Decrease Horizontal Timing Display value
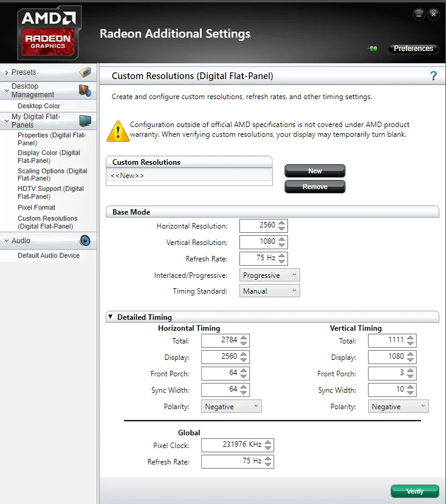The width and height of the screenshot is (446, 504). pos(244,360)
